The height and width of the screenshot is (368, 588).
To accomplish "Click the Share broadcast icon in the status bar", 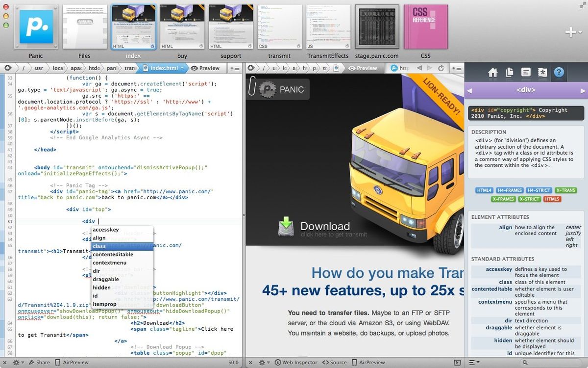I will (x=32, y=362).
